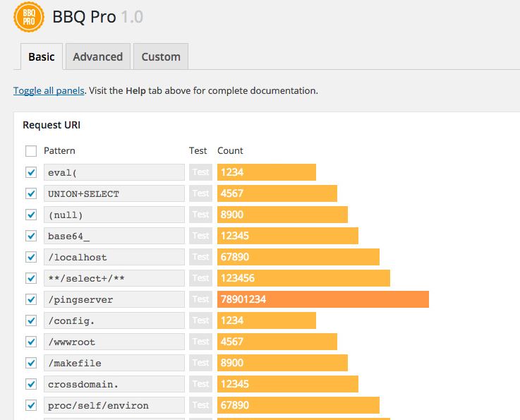This screenshot has width=520, height=420.
Task: Toggle the base64_ pattern checkbox
Action: pyautogui.click(x=31, y=236)
